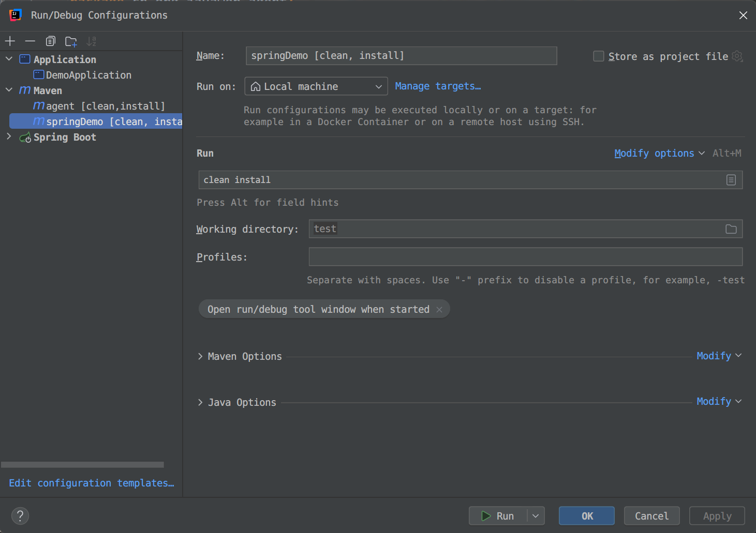
Task: Collapse the Application tree node
Action: pyautogui.click(x=9, y=59)
